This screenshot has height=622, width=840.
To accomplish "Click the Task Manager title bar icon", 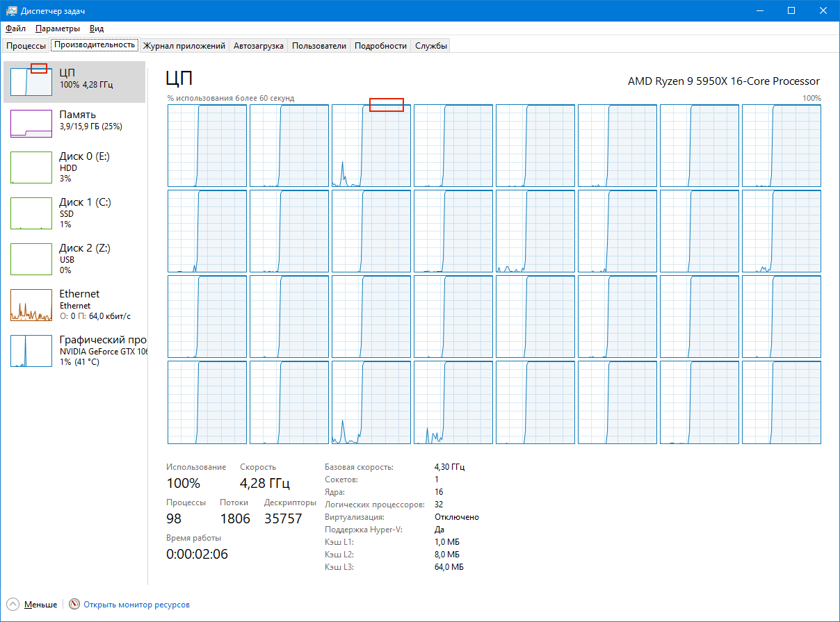I will [x=10, y=10].
